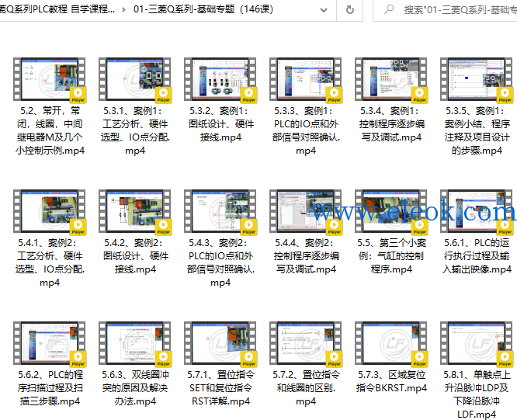Select the 5.3.2 案例1 图纸设计 video icon
Screen dimensions: 517x420
pyautogui.click(x=220, y=79)
